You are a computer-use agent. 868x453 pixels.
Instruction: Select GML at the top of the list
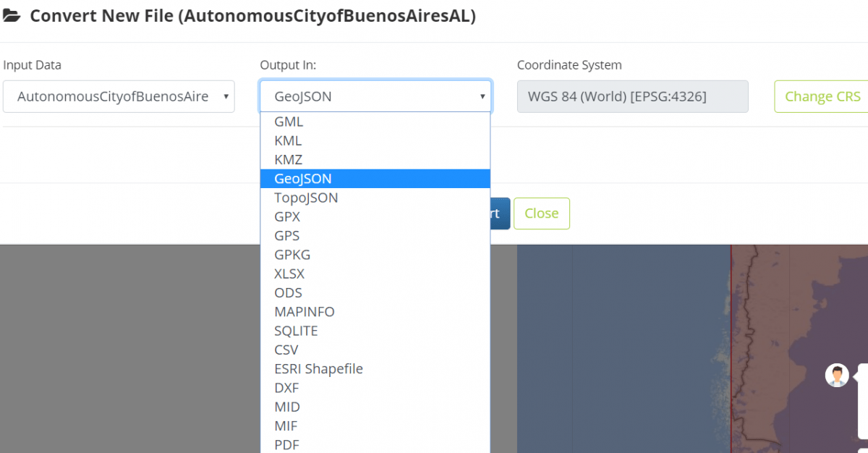click(288, 121)
